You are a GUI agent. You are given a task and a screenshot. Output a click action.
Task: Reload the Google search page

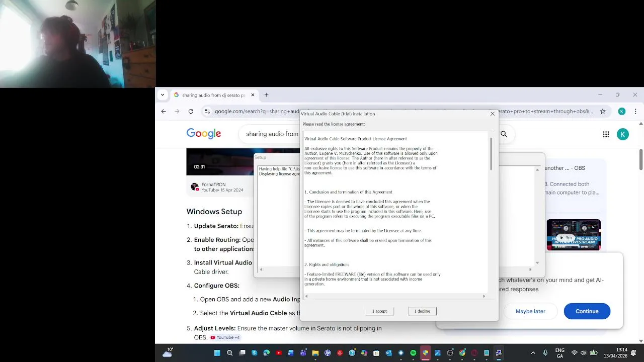point(191,111)
